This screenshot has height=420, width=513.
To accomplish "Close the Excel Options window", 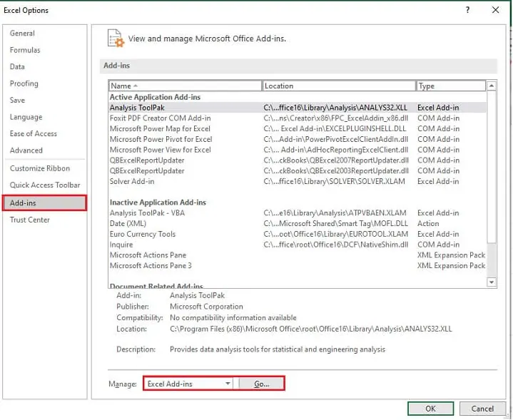I will (495, 10).
